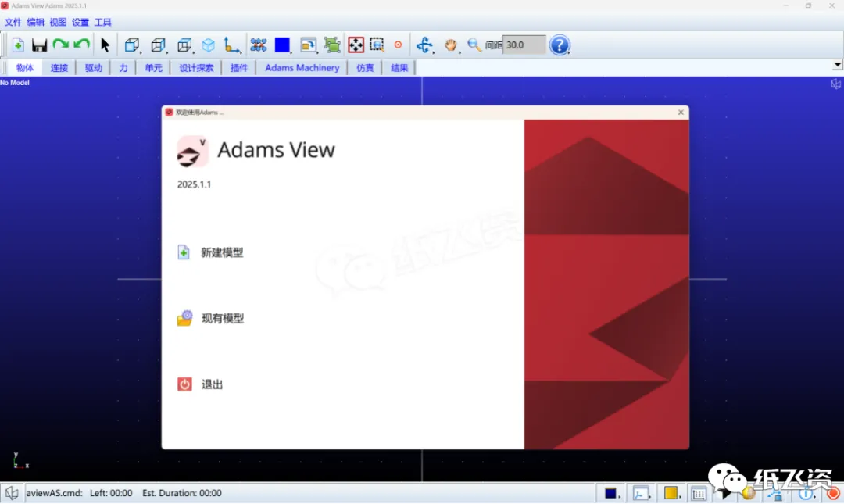Click the green-plus new model document icon
The height and width of the screenshot is (504, 844).
tap(184, 252)
